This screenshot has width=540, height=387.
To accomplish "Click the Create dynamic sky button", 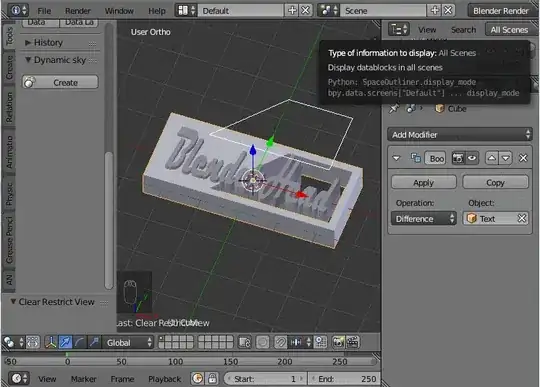I will [x=60, y=82].
